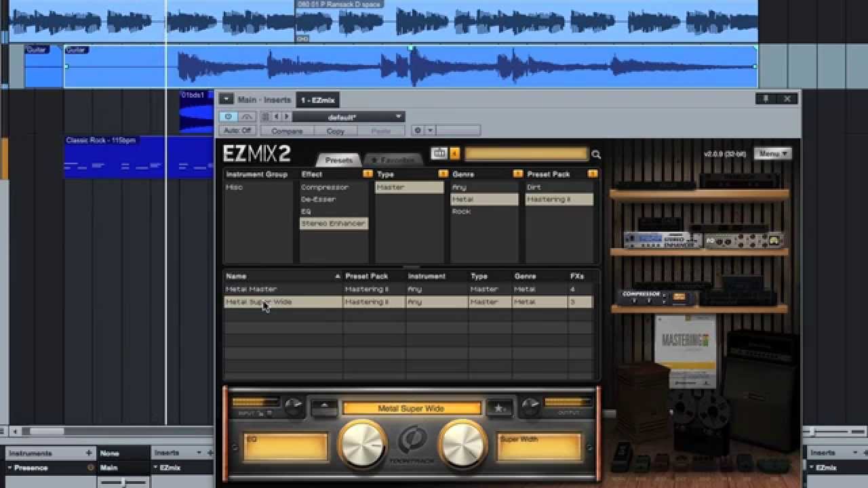This screenshot has height=488, width=868.
Task: Click the Paste button
Action: (382, 131)
